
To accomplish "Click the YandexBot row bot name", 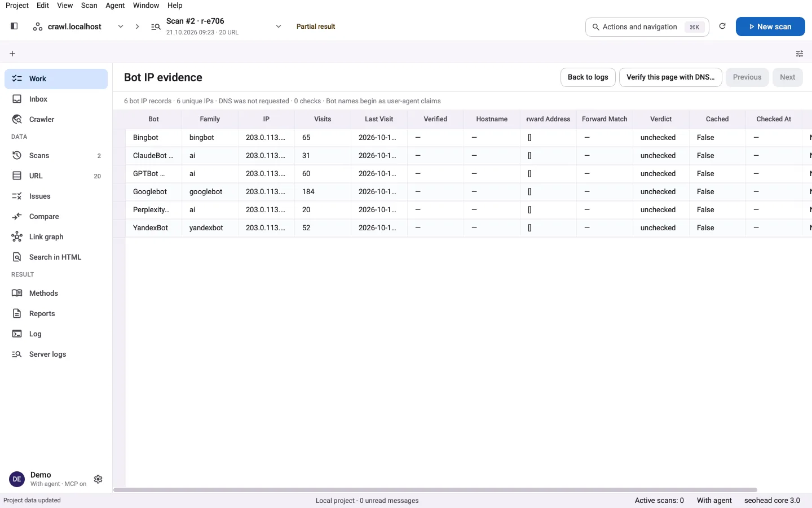I will [151, 228].
